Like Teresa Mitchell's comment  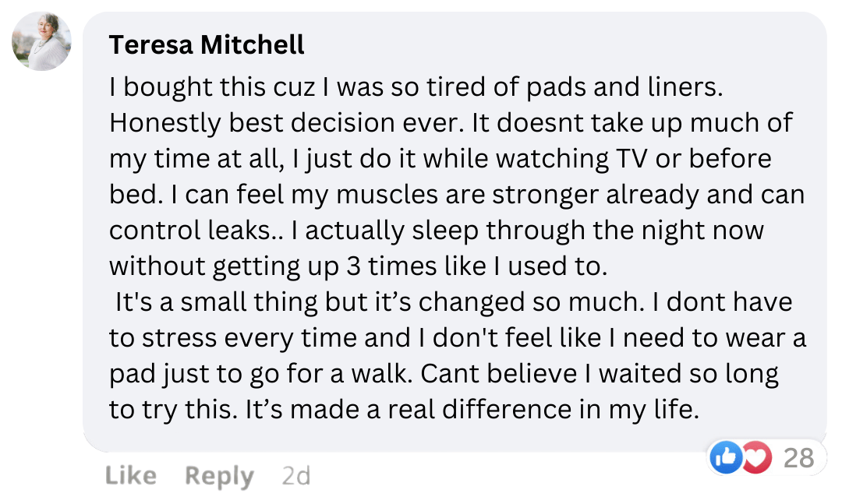[130, 475]
